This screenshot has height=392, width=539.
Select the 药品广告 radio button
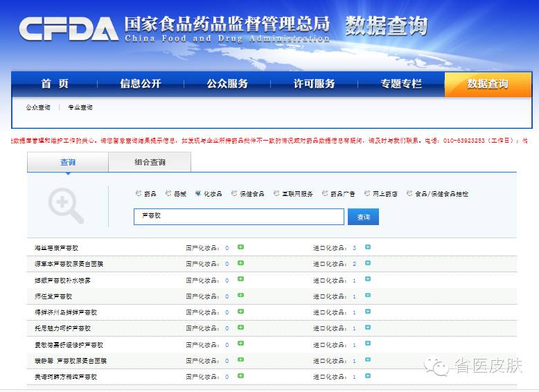click(325, 193)
